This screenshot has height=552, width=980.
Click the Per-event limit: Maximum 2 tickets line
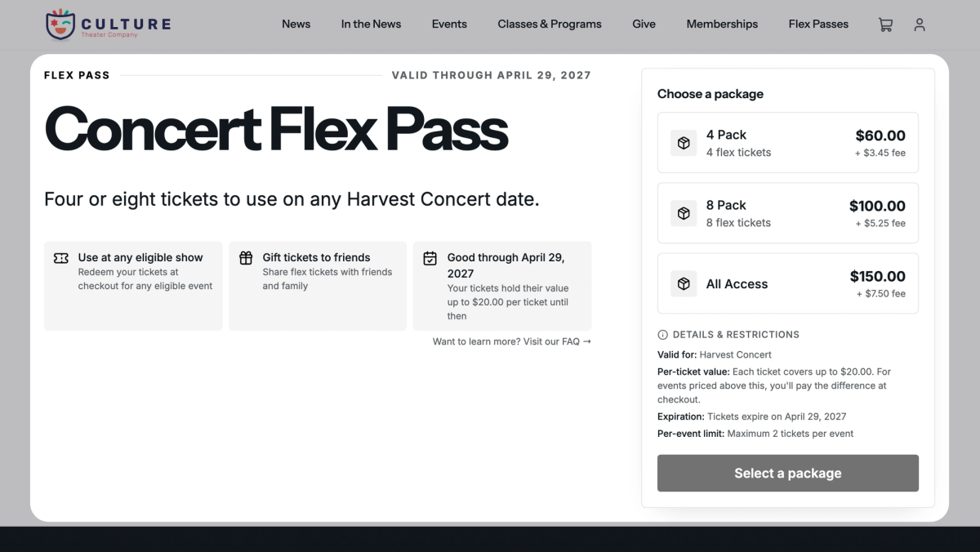click(755, 434)
